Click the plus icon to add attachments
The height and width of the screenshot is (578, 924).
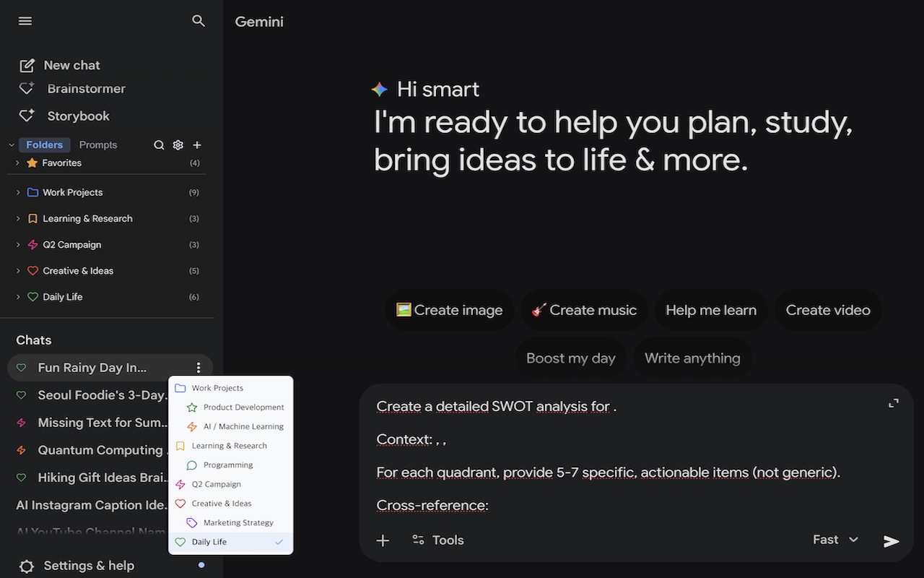tap(383, 540)
